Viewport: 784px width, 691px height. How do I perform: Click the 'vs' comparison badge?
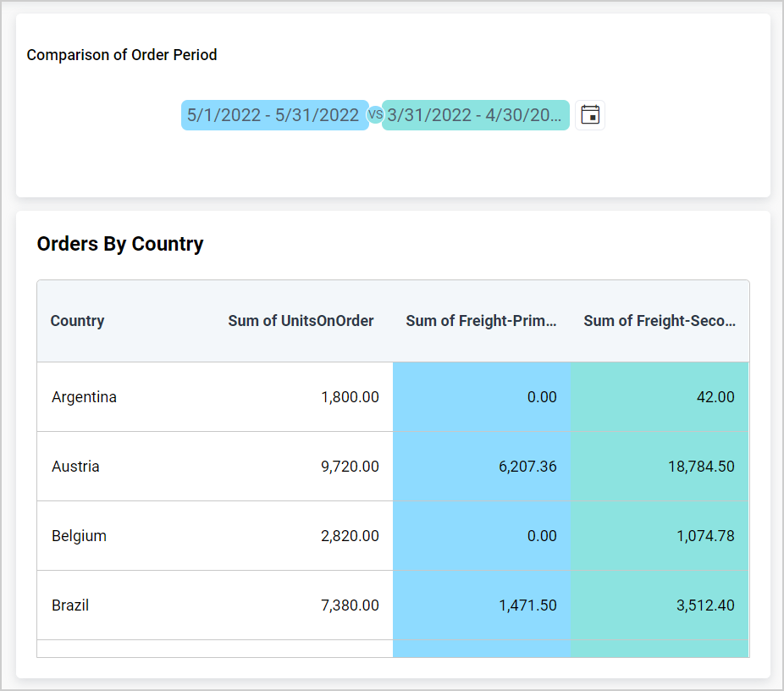375,115
